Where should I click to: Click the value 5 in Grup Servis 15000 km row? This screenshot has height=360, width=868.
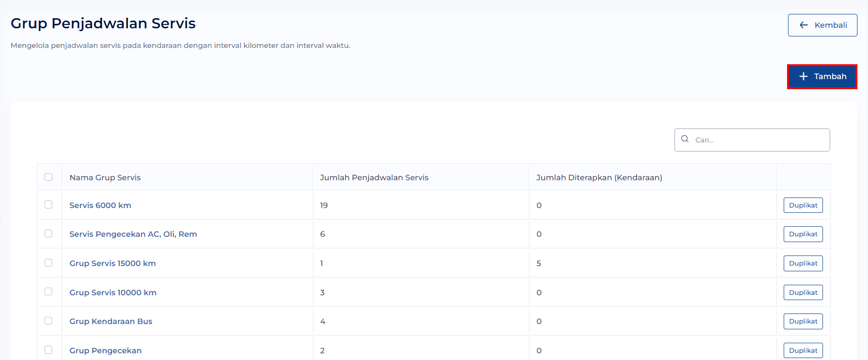539,263
